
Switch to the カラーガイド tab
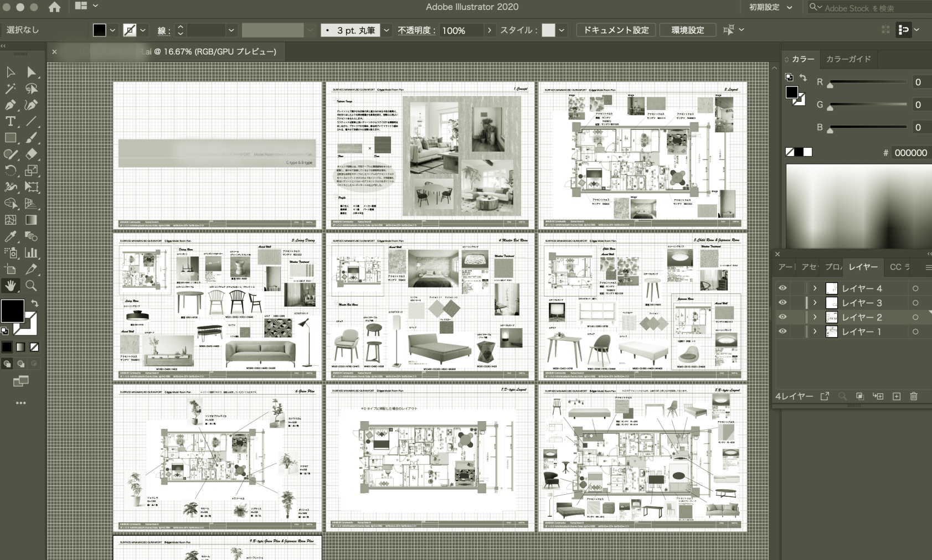848,59
